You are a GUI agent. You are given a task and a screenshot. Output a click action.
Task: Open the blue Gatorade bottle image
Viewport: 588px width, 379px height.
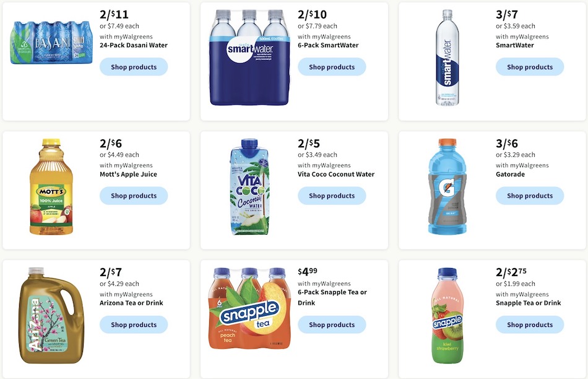447,186
